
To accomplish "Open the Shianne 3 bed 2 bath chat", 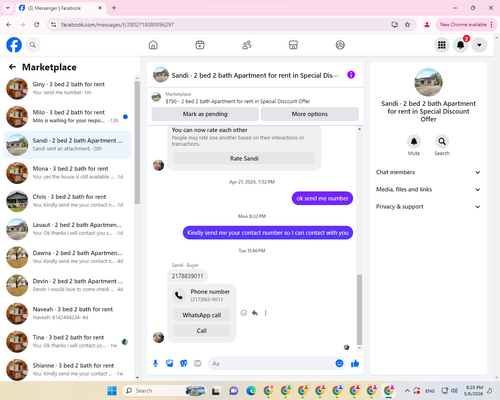I will tap(67, 370).
